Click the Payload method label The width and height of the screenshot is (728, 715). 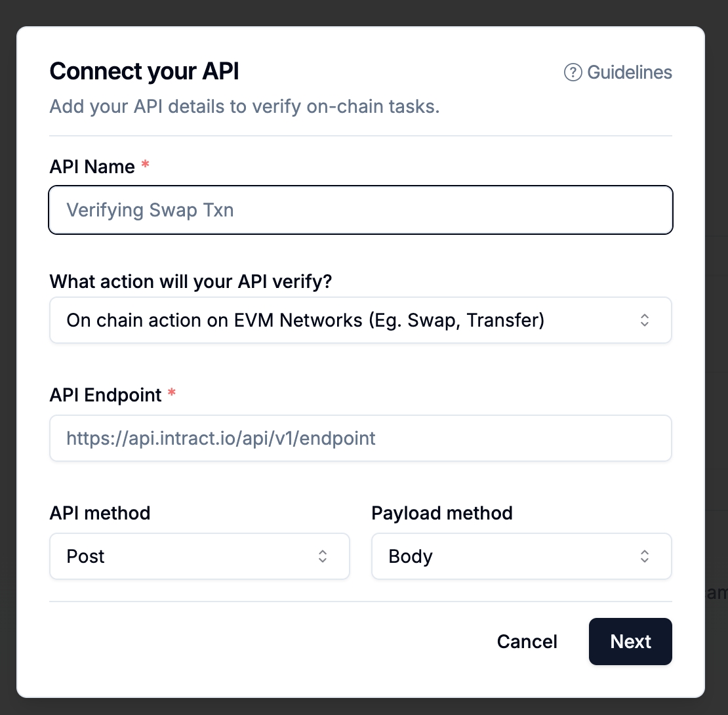click(x=442, y=513)
